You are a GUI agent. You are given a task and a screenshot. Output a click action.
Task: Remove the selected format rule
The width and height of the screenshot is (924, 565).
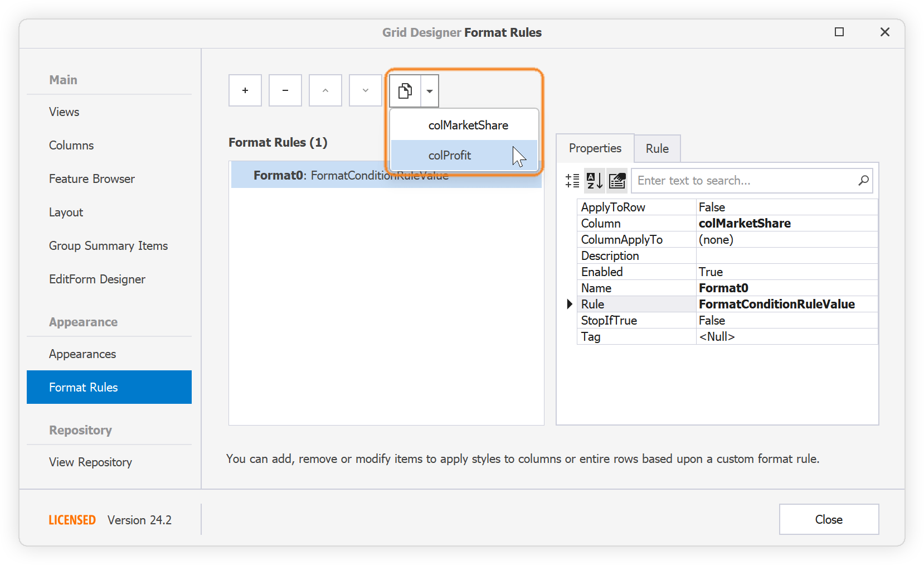tap(285, 90)
